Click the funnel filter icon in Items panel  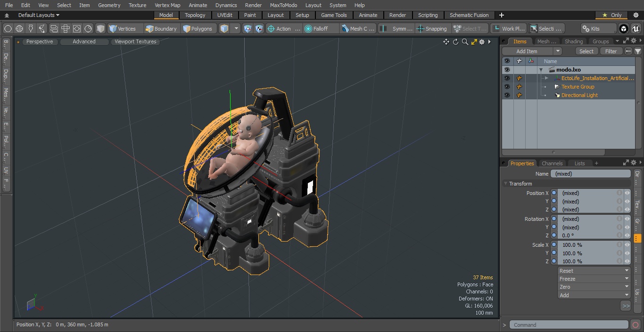pos(637,51)
